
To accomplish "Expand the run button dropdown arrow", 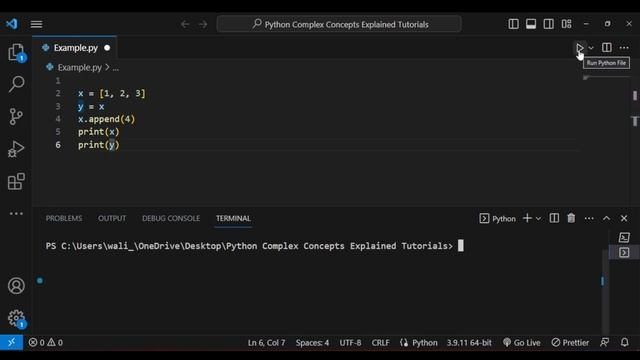I will point(591,48).
